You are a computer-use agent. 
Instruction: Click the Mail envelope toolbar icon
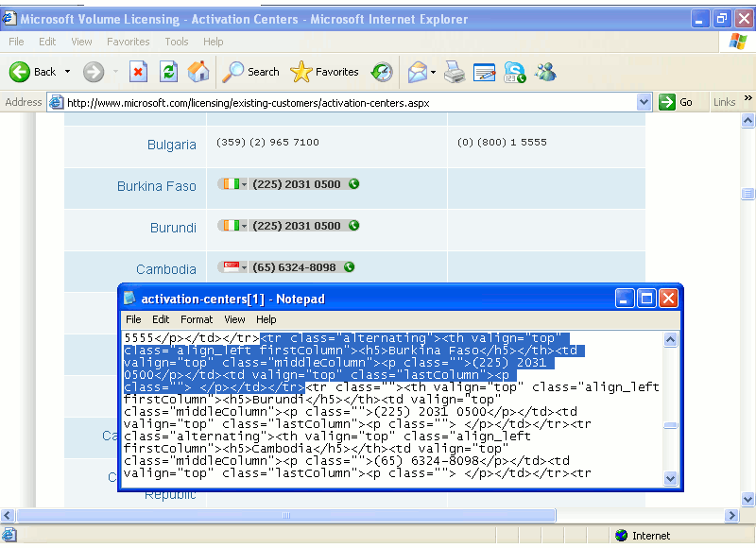tap(418, 73)
